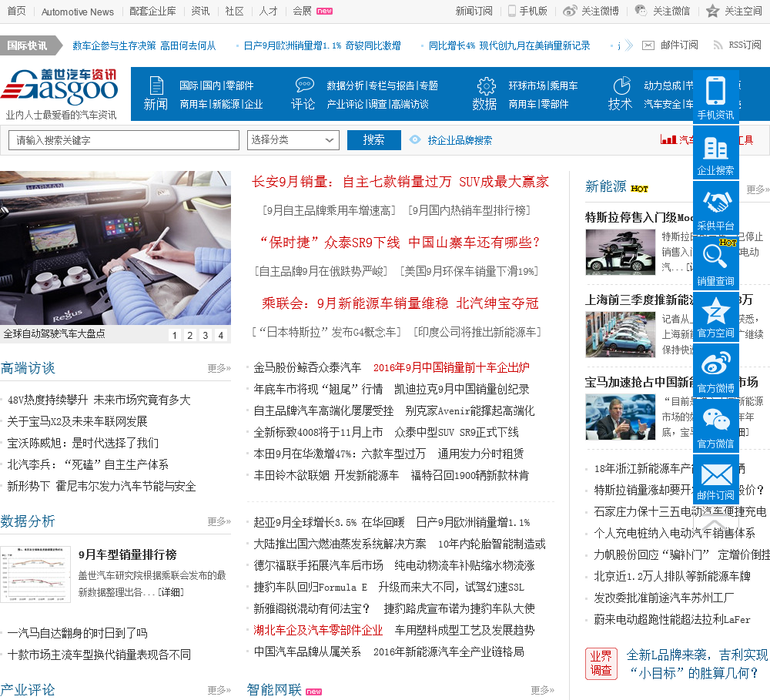Click the 采供平台 handshake icon
Image resolution: width=770 pixels, height=700 pixels.
(715, 208)
